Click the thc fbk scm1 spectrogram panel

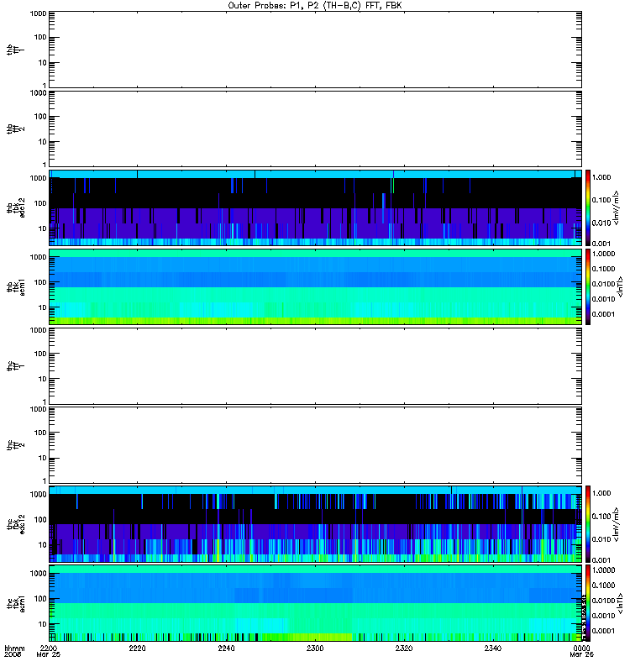point(316,603)
